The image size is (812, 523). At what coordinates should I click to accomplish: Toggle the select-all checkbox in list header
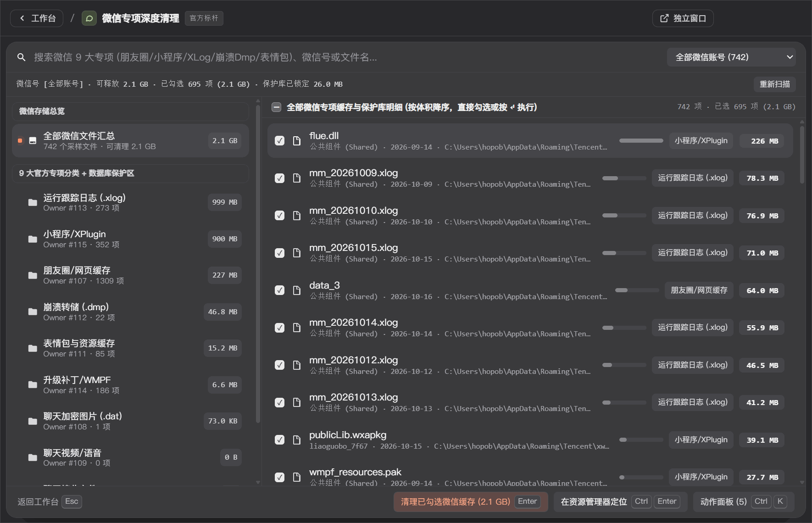276,107
